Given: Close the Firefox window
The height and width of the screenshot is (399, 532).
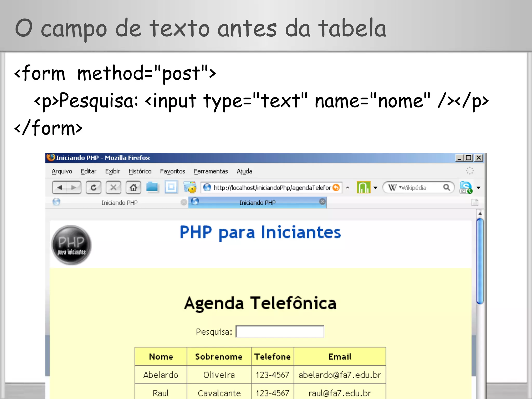Looking at the screenshot, I should (x=479, y=158).
